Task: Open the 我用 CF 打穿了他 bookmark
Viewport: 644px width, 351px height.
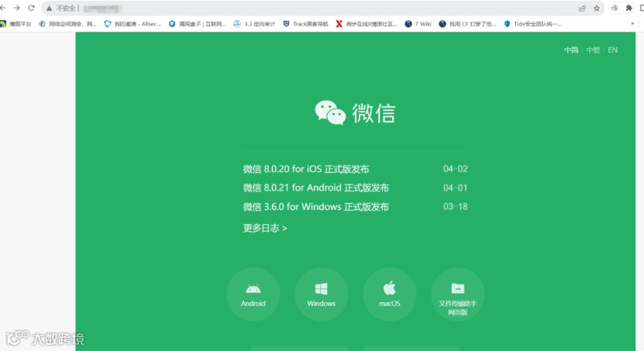Action: pos(467,24)
